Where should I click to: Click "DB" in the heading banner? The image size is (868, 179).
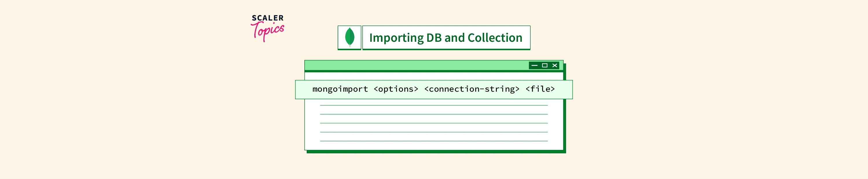click(434, 38)
